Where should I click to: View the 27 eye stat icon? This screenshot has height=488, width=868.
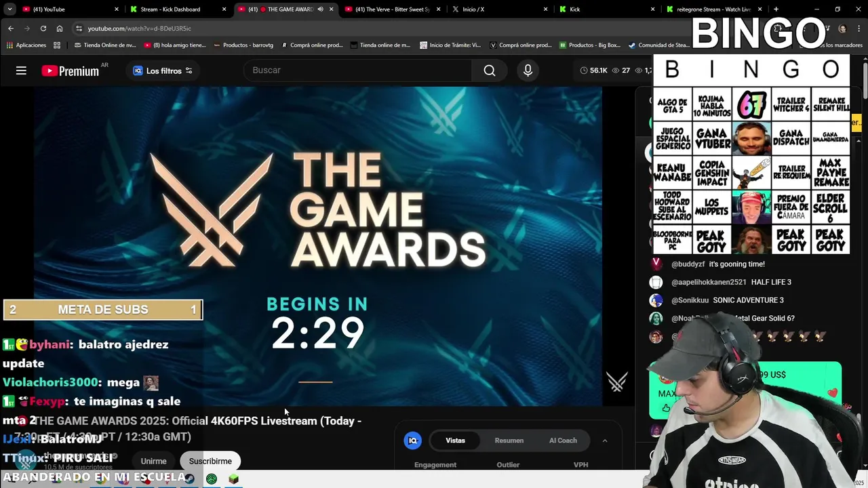(x=616, y=70)
